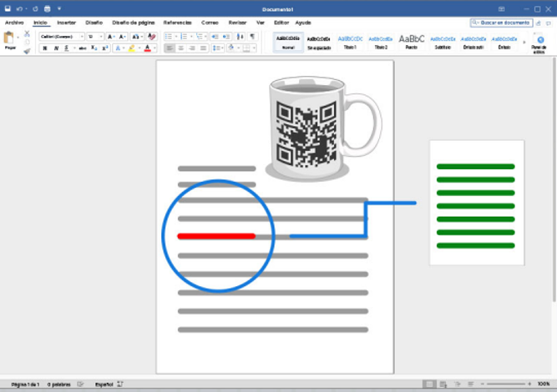
Task: Toggle italic formatting
Action: point(57,48)
